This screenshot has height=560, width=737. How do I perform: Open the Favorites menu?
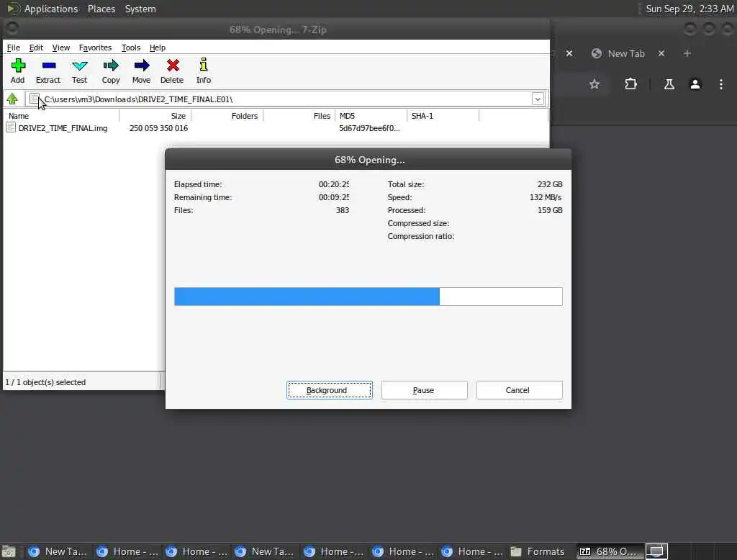pyautogui.click(x=95, y=48)
